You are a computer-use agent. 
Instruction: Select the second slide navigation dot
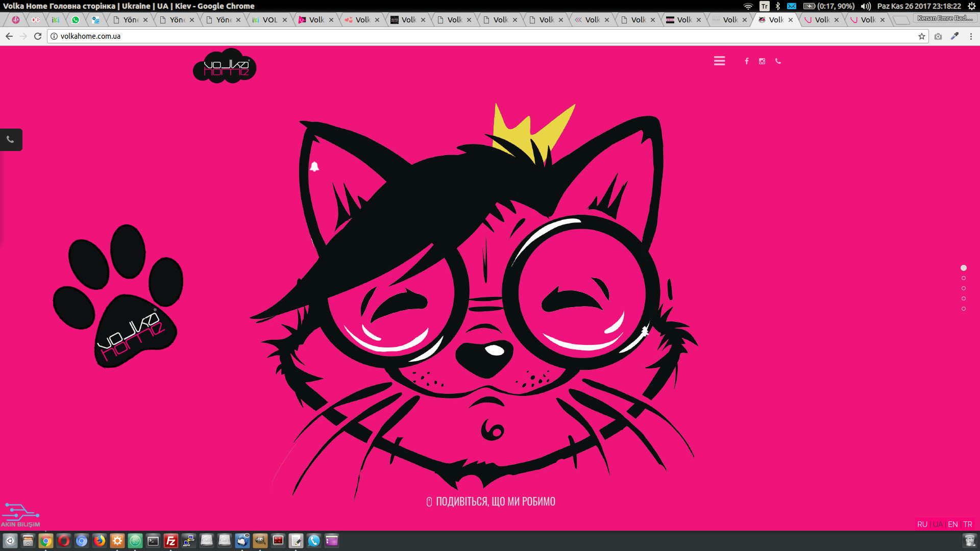[964, 278]
